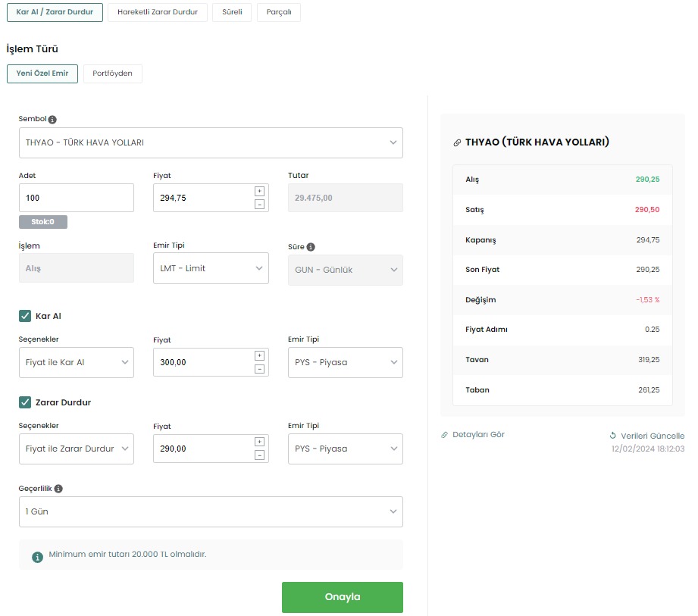This screenshot has height=616, width=698.
Task: Decrease the Kar Al price 300,00
Action: pyautogui.click(x=259, y=369)
